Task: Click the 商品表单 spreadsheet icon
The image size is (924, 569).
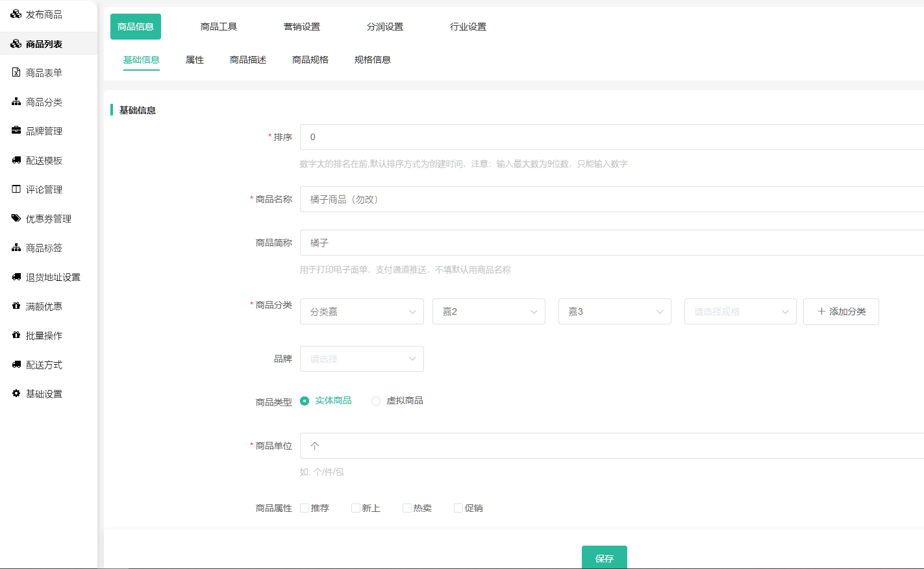Action: point(16,73)
